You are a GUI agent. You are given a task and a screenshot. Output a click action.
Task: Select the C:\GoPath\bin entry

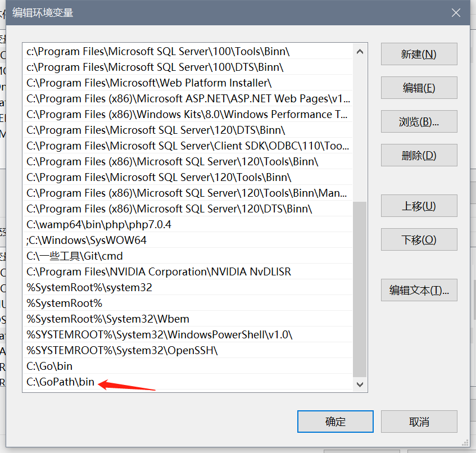point(188,382)
